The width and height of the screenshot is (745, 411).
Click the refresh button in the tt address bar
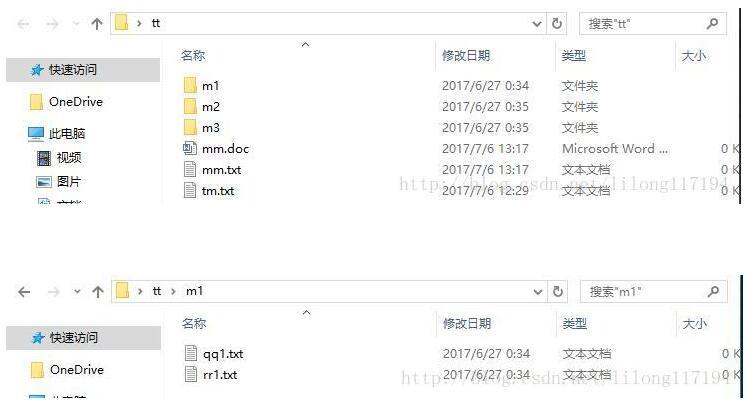pyautogui.click(x=557, y=23)
